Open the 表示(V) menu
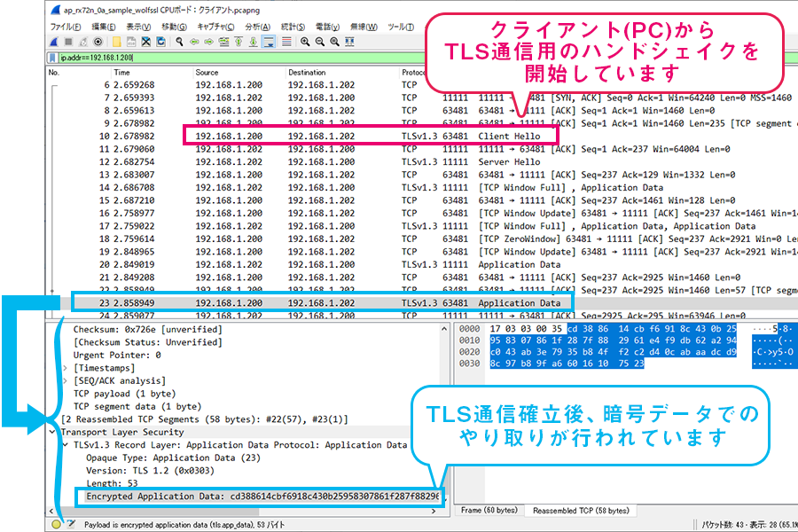798x532 pixels. (x=138, y=27)
